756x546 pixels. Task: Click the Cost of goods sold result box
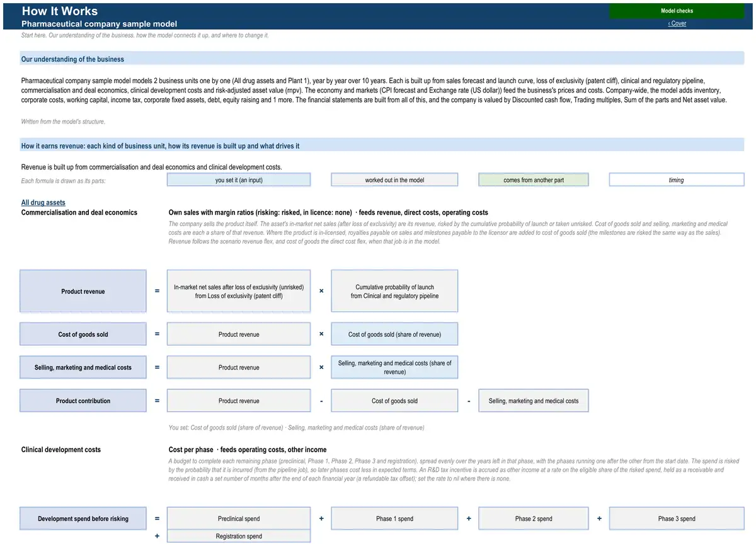point(83,334)
